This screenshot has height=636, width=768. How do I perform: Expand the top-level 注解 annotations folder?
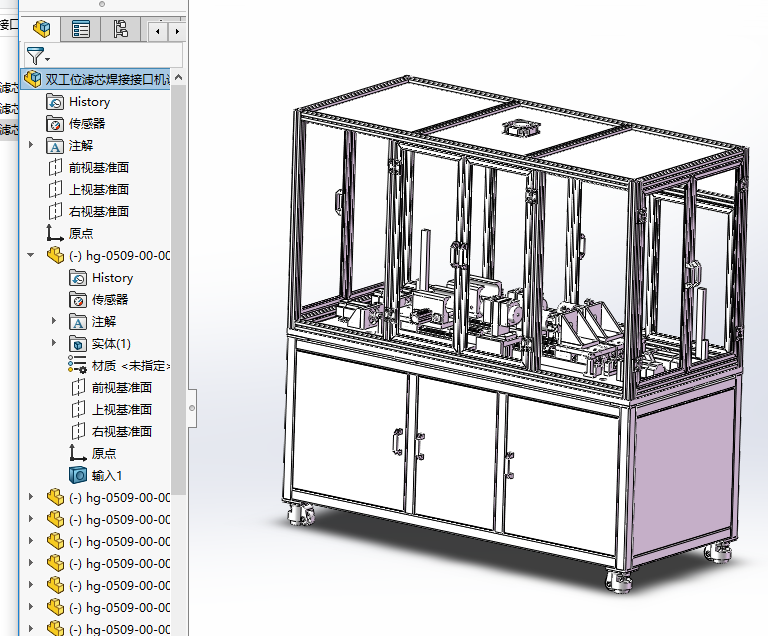pos(31,145)
